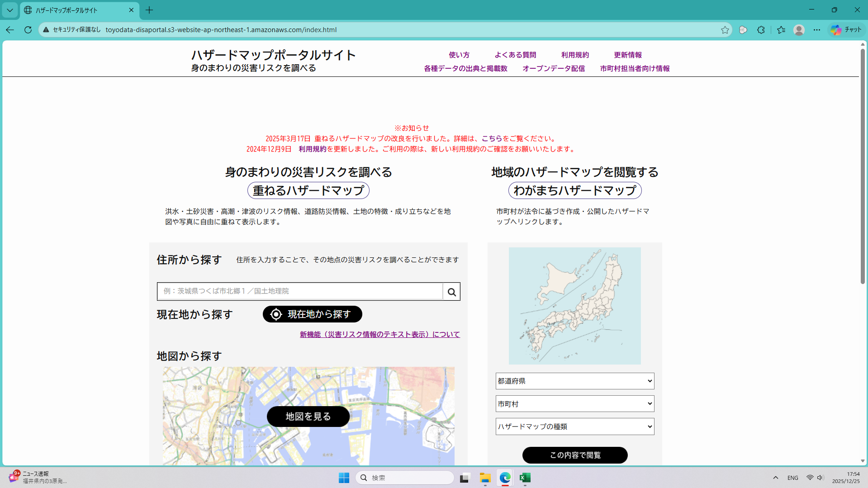Open Excel from the taskbar
The image size is (868, 488).
[x=525, y=478]
